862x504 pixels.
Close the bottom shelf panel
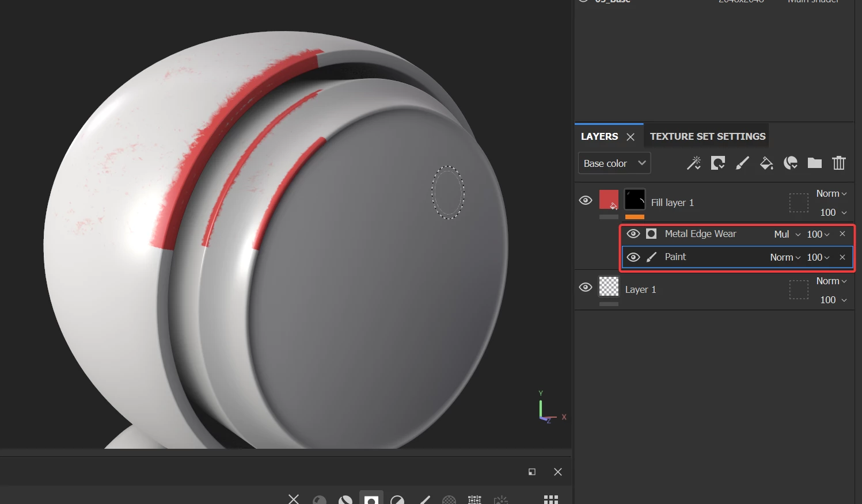click(x=558, y=472)
